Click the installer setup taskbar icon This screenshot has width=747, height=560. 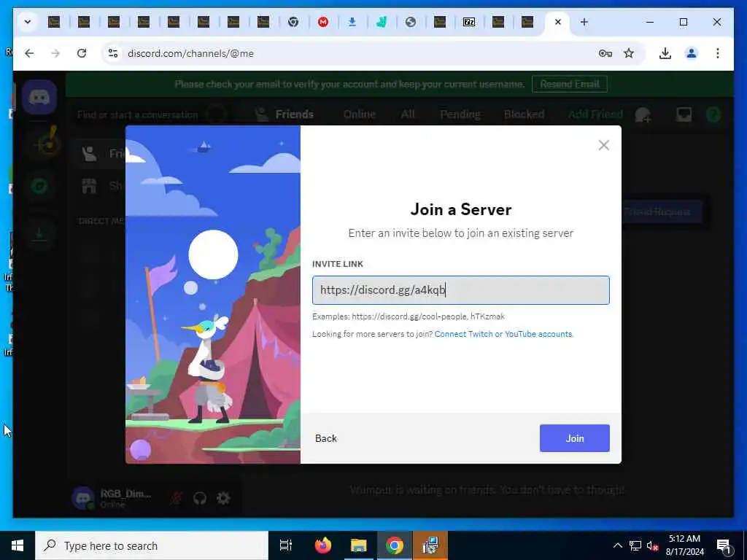(430, 545)
